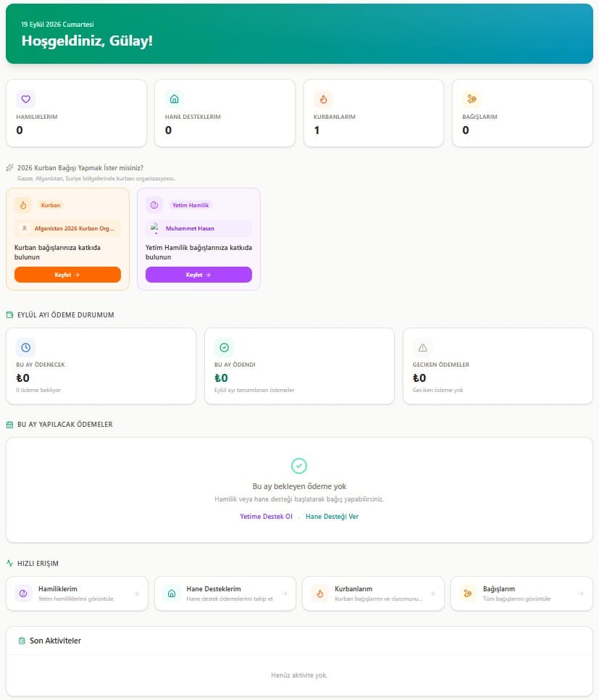Image resolution: width=599 pixels, height=700 pixels.
Task: Click the flame icon in orange Kurban card
Action: click(23, 205)
